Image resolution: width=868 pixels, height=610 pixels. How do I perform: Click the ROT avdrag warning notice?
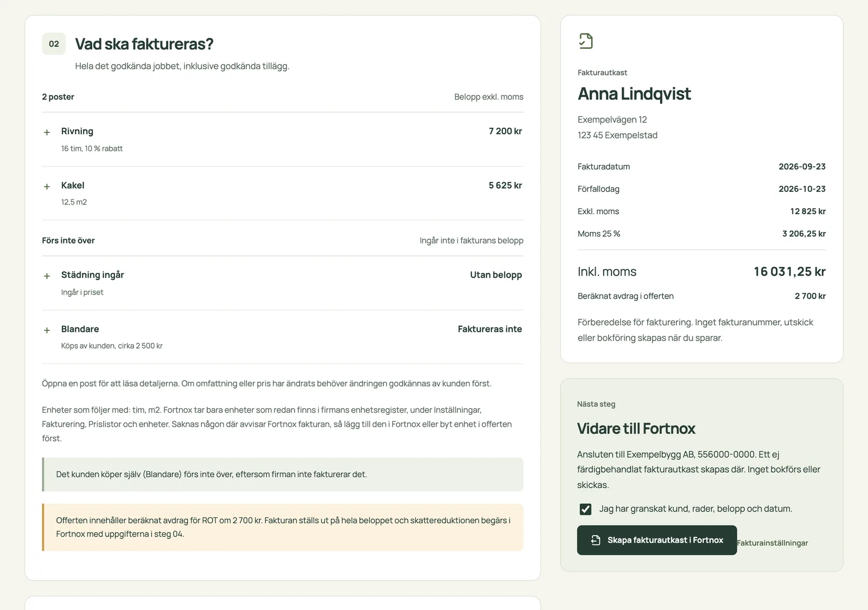pos(283,527)
